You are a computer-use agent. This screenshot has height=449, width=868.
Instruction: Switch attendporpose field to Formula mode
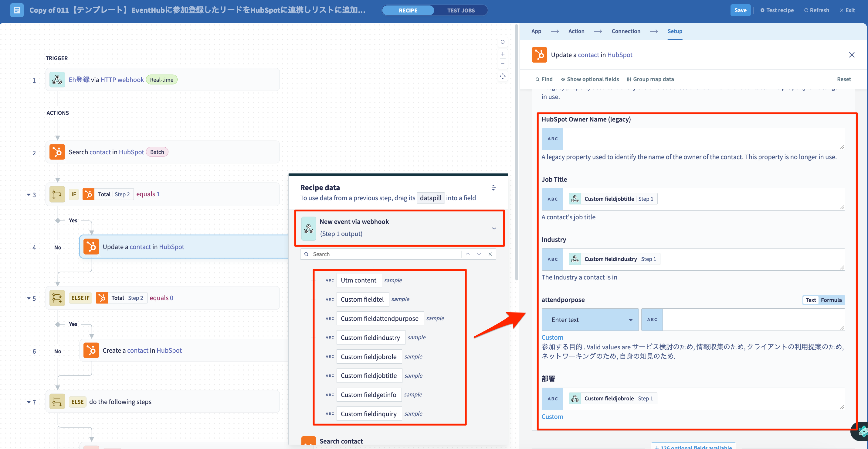(x=831, y=300)
